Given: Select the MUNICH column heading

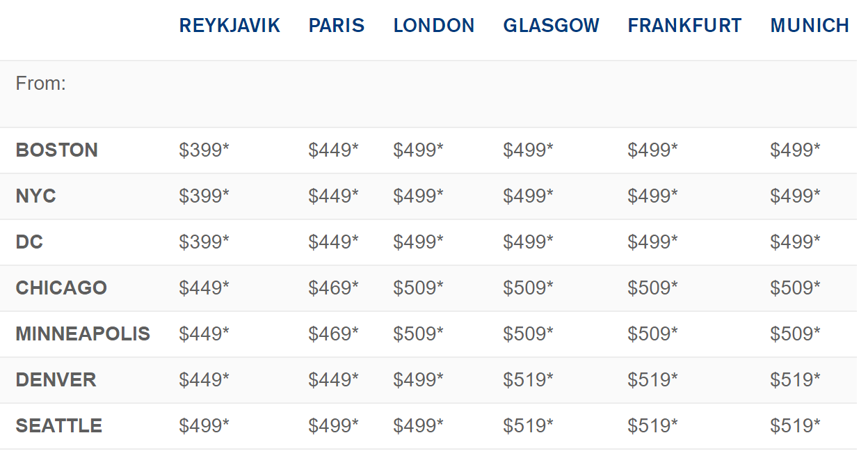Looking at the screenshot, I should (x=810, y=26).
